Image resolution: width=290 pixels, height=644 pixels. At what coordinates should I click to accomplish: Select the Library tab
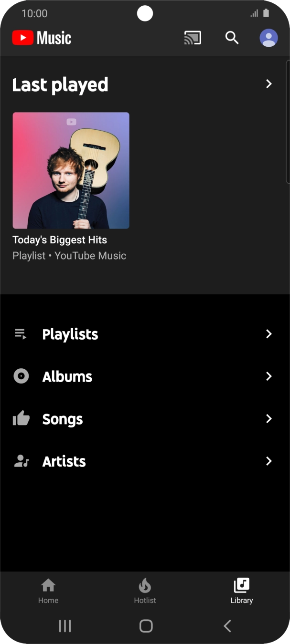coord(241,591)
